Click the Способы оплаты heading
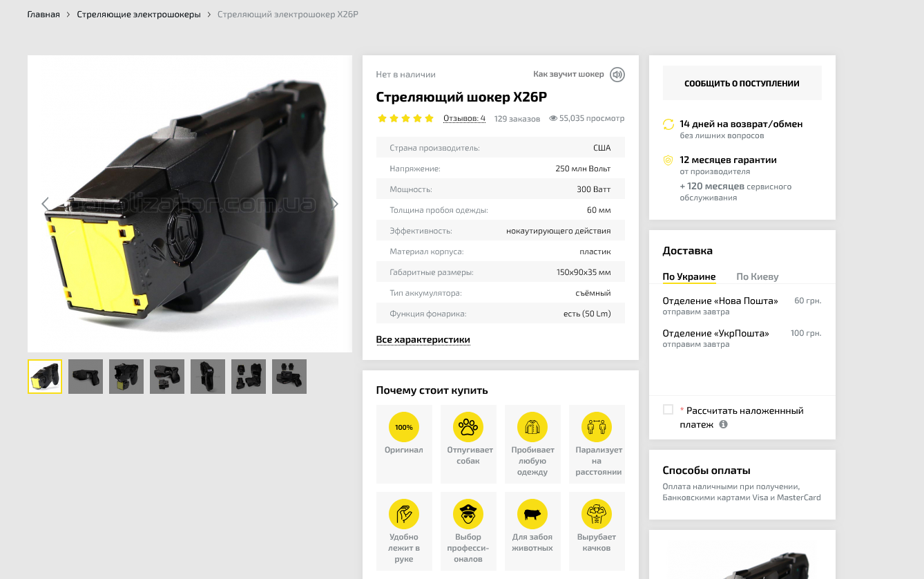Image resolution: width=924 pixels, height=579 pixels. (x=706, y=471)
